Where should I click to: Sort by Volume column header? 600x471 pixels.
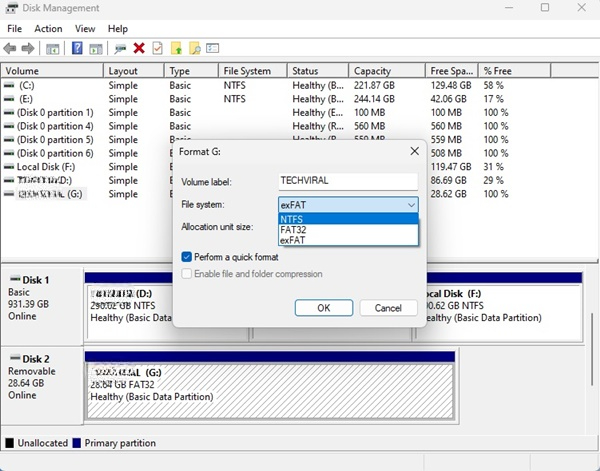[52, 71]
